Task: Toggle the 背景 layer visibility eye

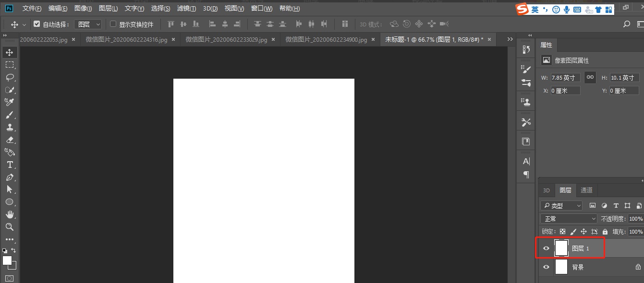Action: (546, 267)
